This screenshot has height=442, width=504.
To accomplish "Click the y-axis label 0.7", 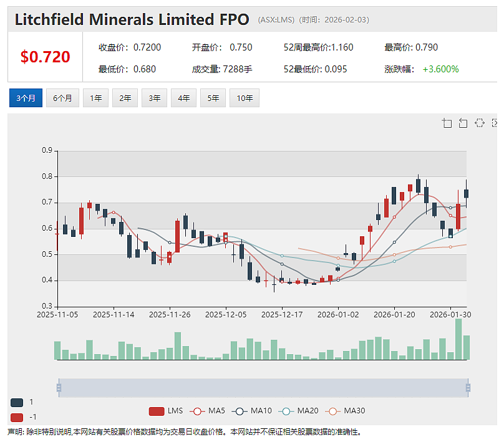I will [x=47, y=203].
